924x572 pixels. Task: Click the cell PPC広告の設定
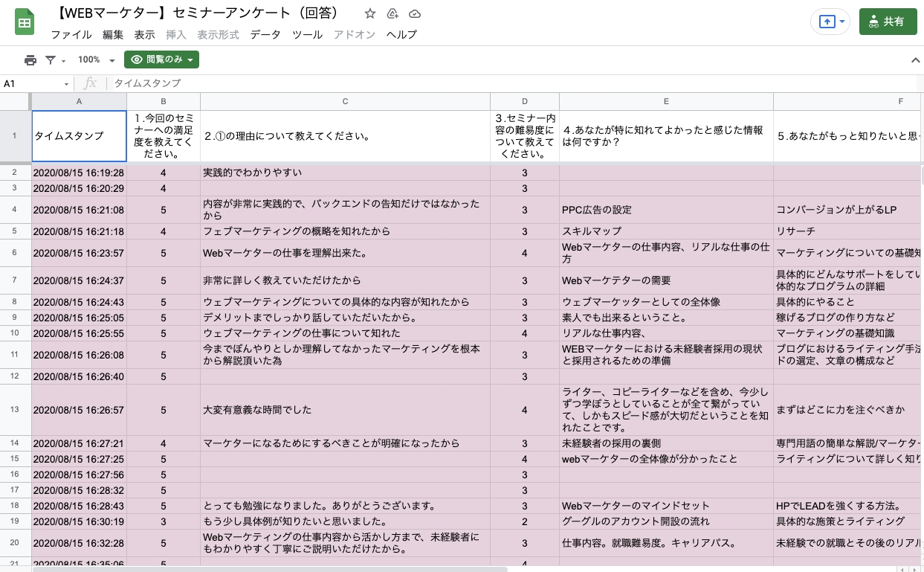coord(666,210)
